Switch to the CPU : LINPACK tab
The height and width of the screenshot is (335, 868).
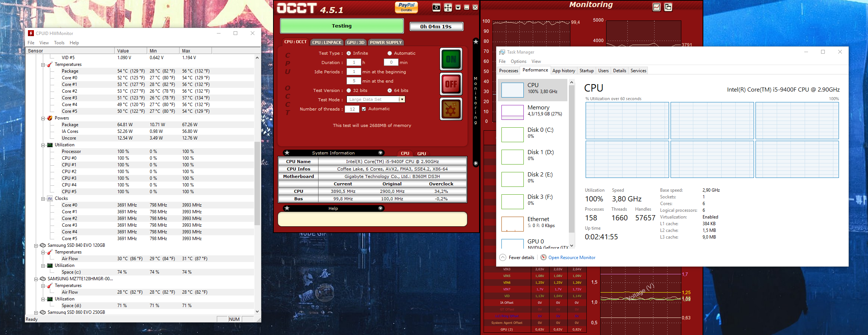327,42
